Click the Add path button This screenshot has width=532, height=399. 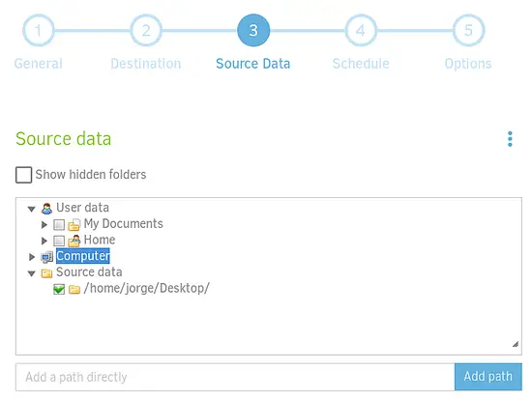pos(488,377)
